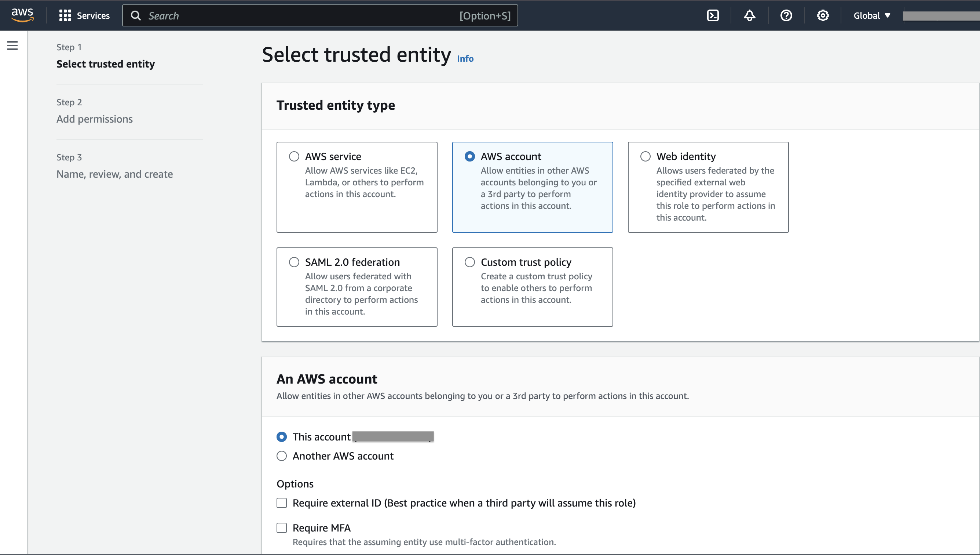Image resolution: width=980 pixels, height=555 pixels.
Task: Enable Require external ID checkbox
Action: (x=281, y=503)
